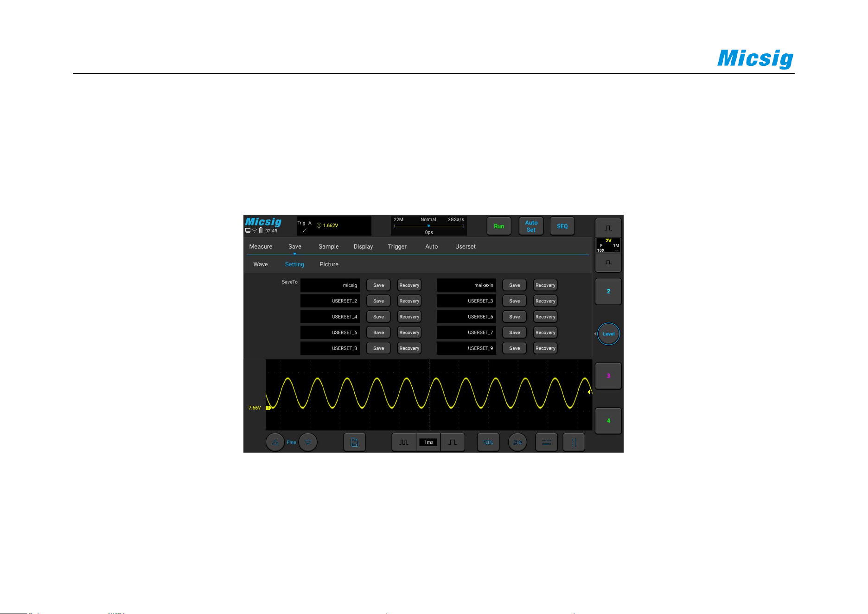Tap the fine adjust up triangle button
Viewport: 868px width, 614px height.
275,442
